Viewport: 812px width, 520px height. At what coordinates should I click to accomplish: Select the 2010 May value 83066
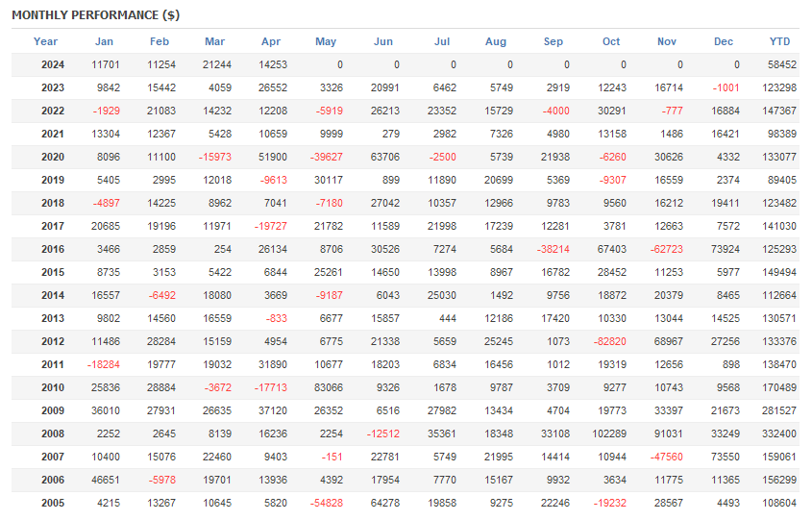point(329,387)
